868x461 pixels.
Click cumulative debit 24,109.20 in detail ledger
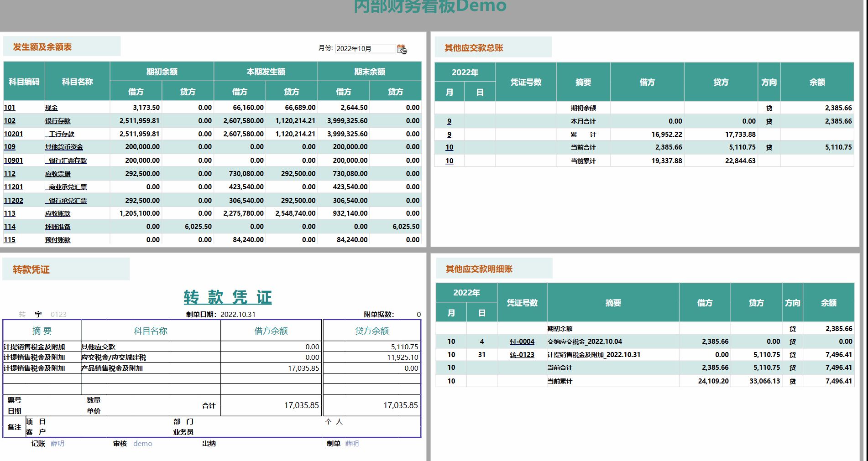pyautogui.click(x=713, y=381)
